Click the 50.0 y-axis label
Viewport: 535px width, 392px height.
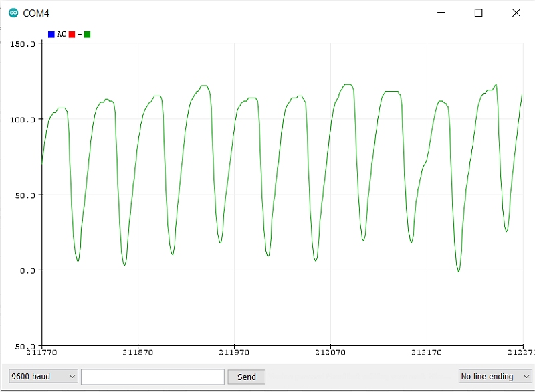[25, 195]
